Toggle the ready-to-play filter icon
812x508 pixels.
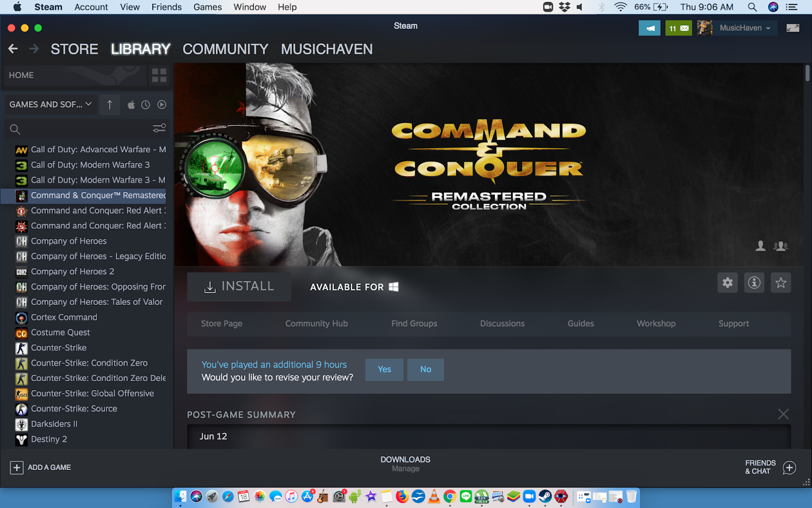click(162, 105)
